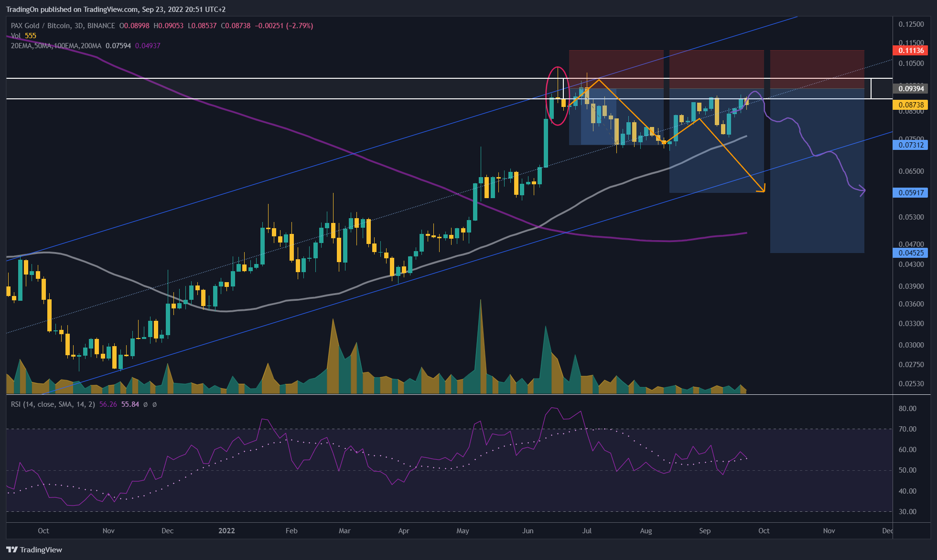Click the Sep label on the time axis
Viewport: 937px width, 560px height.
click(705, 530)
